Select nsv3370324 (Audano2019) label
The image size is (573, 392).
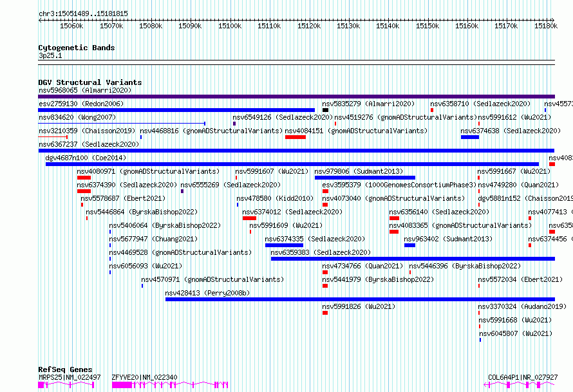[523, 306]
